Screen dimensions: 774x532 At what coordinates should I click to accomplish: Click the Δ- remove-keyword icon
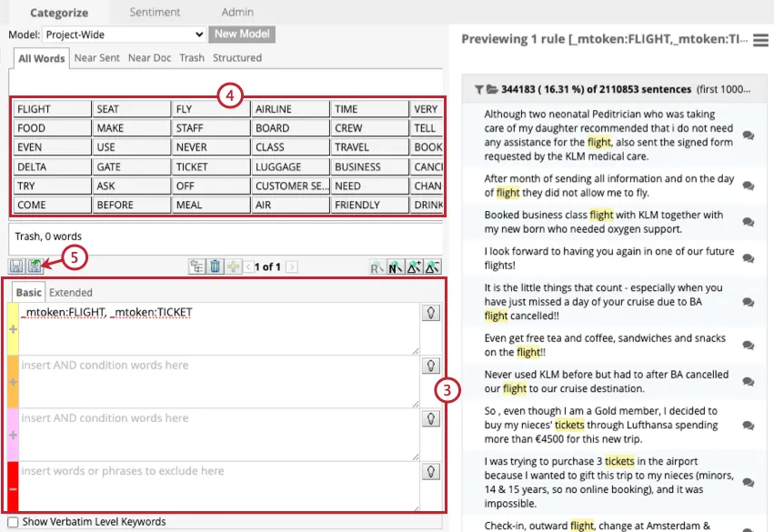point(433,266)
